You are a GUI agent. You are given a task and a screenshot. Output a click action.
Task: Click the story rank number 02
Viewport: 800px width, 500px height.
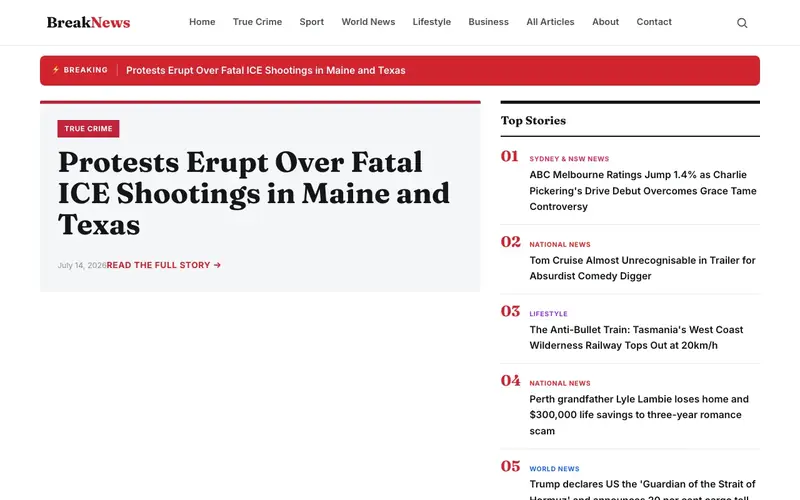[511, 242]
